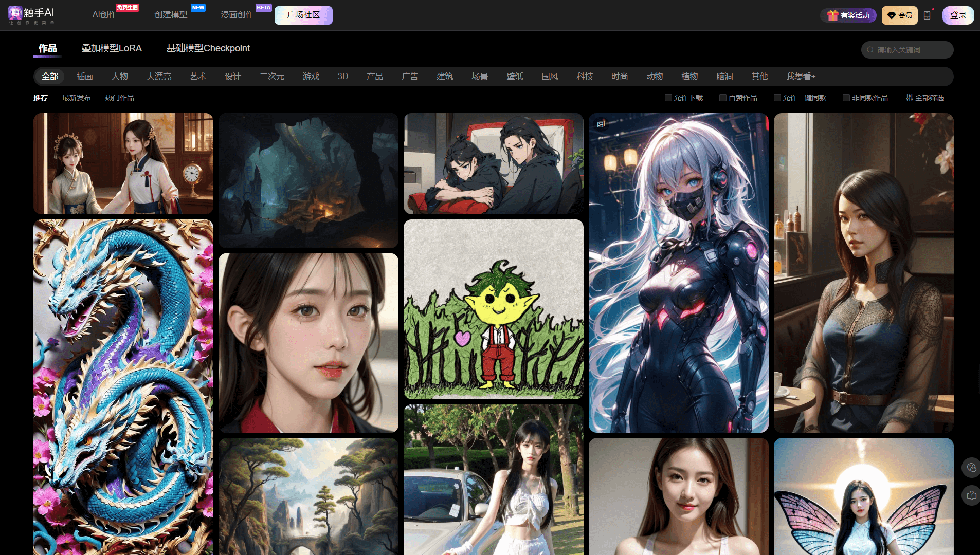Screen dimensions: 980x555
Task: Open the mobile app phone icon
Action: (927, 15)
